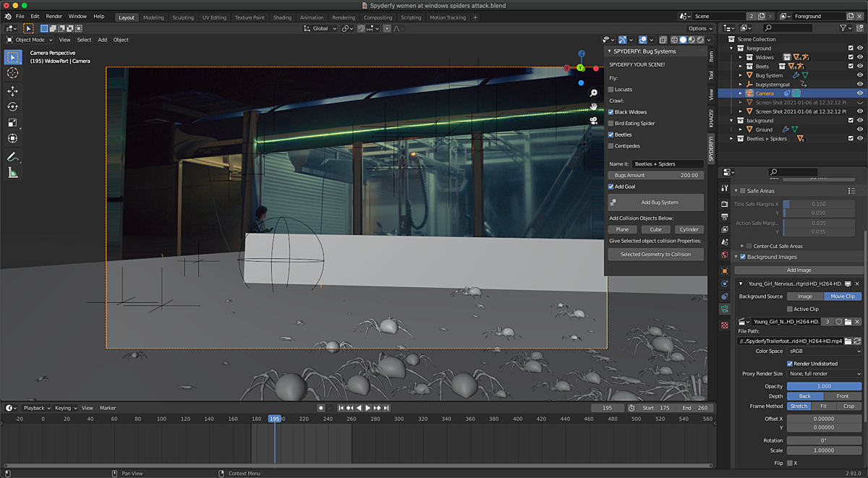The height and width of the screenshot is (478, 868).
Task: Hide the Ground object in the outliner
Action: (x=861, y=129)
